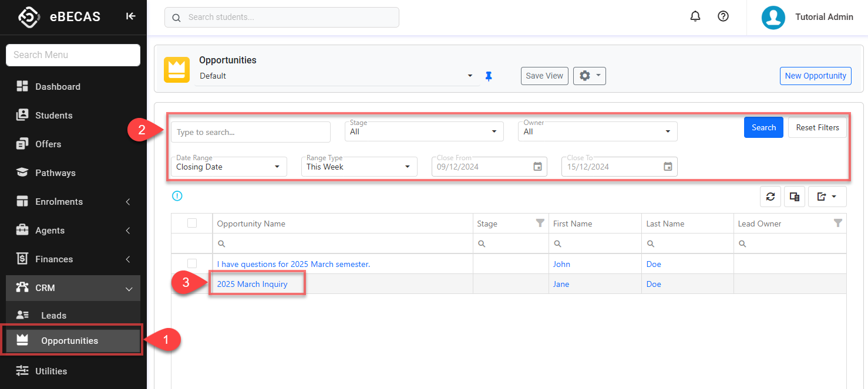Click the Type to search input field
Screen dimensions: 868x389
pos(251,132)
